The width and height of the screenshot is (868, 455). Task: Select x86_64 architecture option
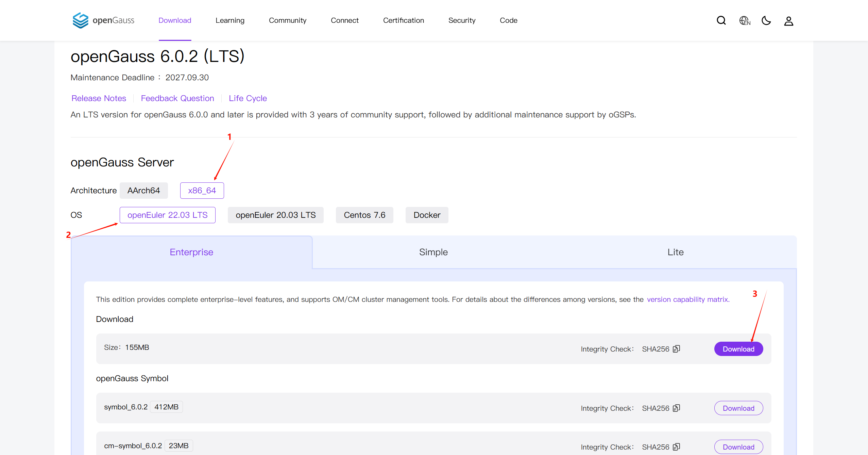point(202,191)
